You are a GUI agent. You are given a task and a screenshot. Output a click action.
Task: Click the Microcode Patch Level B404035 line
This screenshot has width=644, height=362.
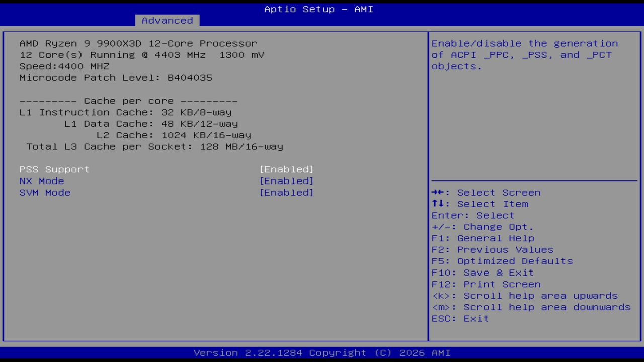pos(116,78)
